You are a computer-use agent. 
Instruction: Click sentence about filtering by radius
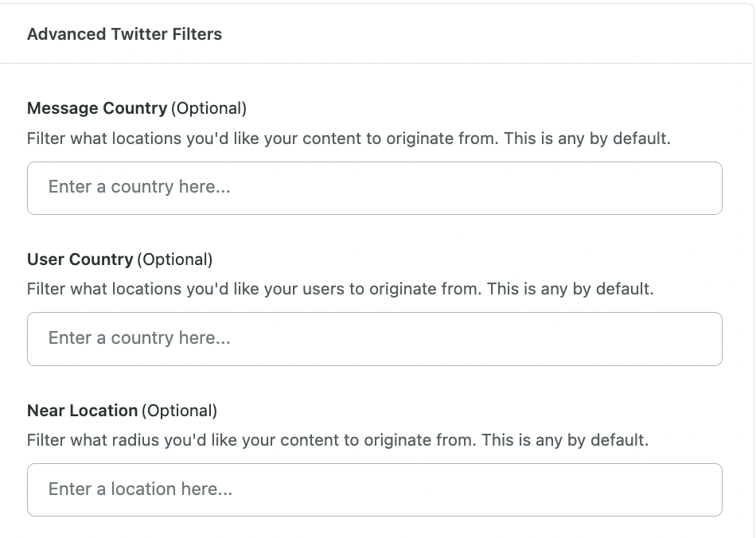coord(251,439)
